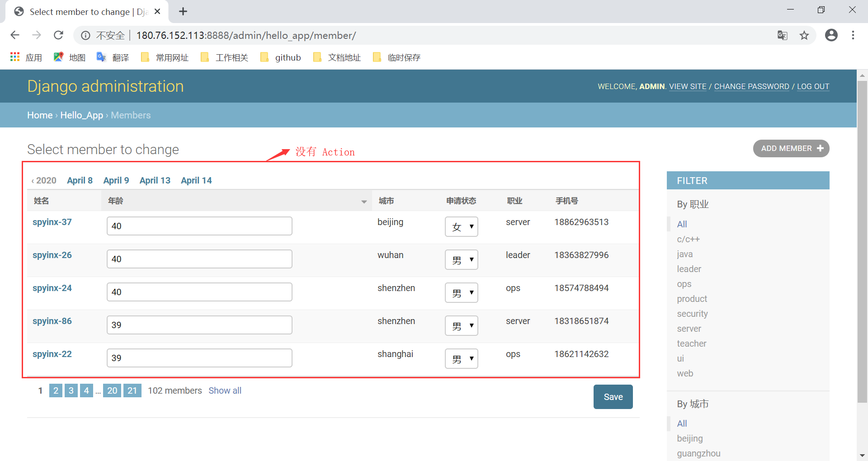This screenshot has width=868, height=461.
Task: Go back with the browser back arrow
Action: coord(15,35)
